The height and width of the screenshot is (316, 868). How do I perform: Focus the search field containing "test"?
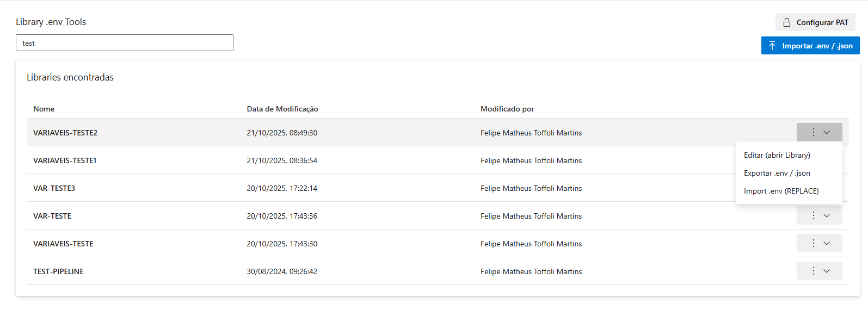(x=125, y=43)
